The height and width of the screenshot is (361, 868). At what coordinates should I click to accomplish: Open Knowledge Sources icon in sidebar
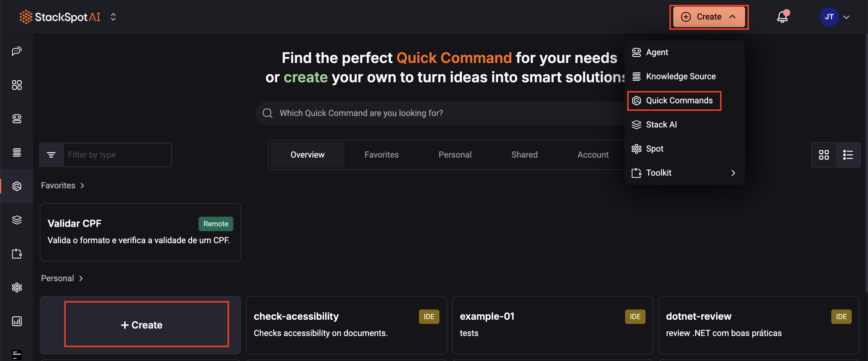click(x=17, y=152)
